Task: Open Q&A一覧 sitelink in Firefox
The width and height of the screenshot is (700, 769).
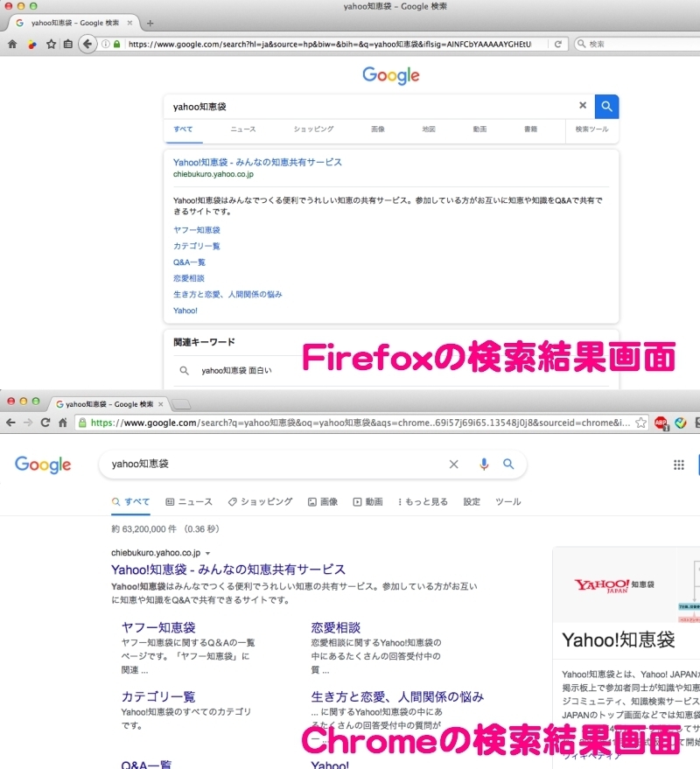Action: [189, 262]
